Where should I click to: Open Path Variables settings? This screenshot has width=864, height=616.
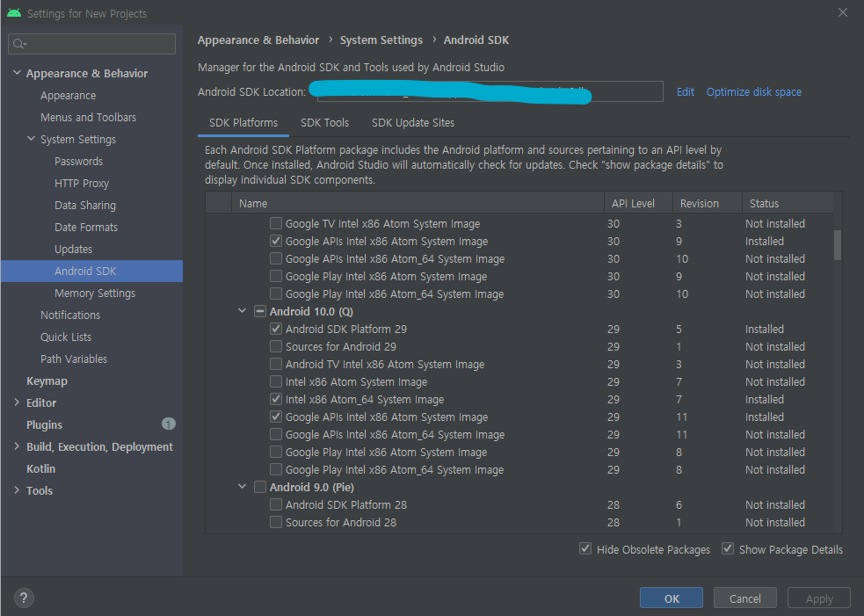(73, 359)
